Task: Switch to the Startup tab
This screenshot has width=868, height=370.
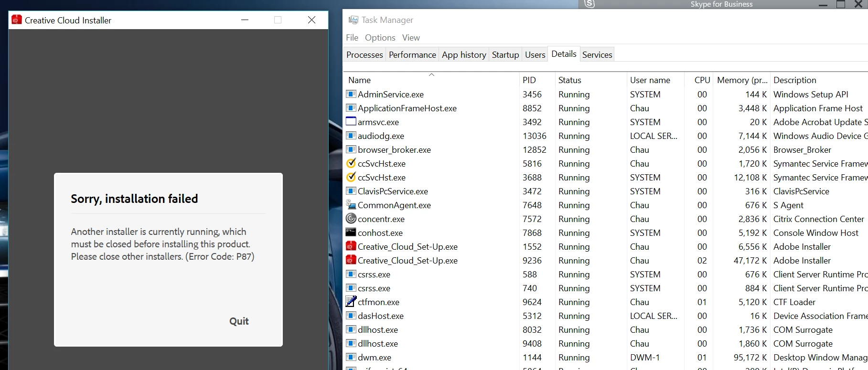Action: coord(505,55)
